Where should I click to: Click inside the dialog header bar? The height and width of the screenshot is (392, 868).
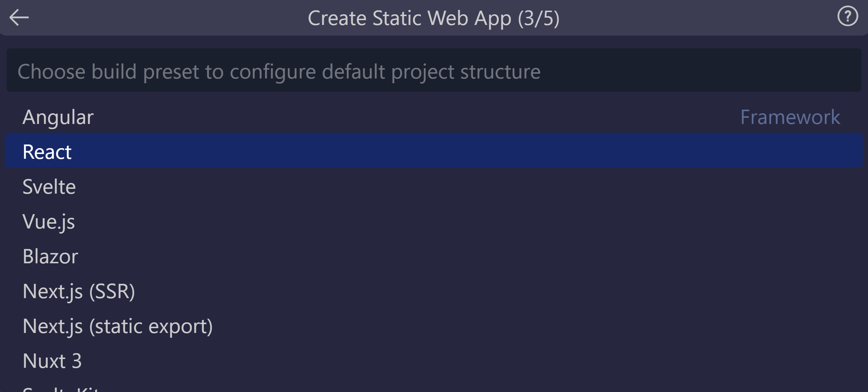257,17
